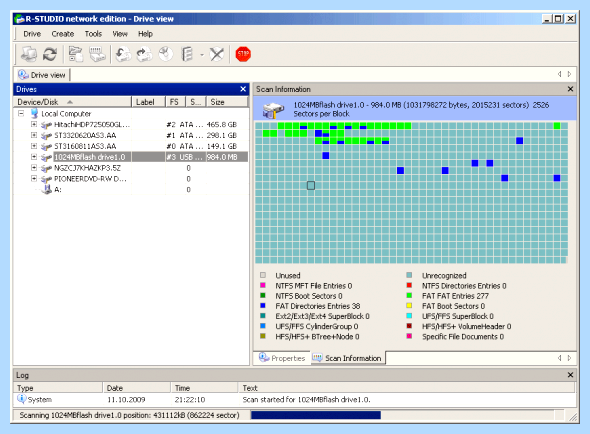Image resolution: width=590 pixels, height=434 pixels.
Task: Expand the ST3160811AS3.AA drive node
Action: [x=34, y=146]
